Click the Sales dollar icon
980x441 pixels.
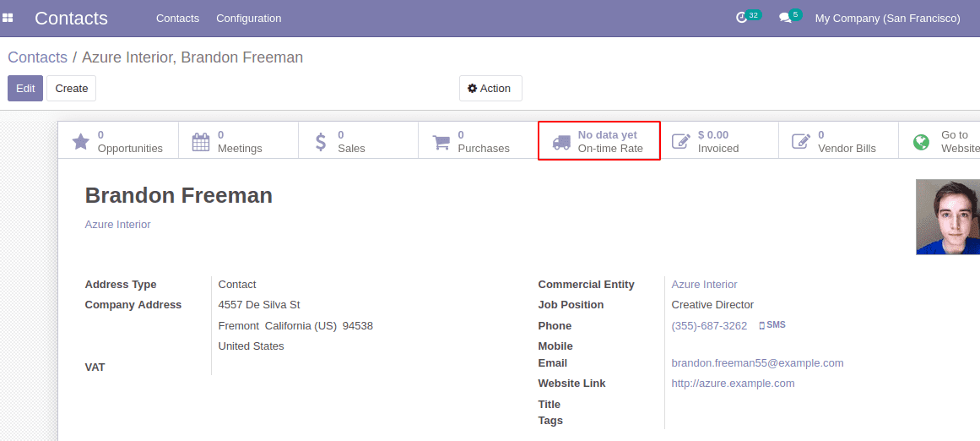coord(321,142)
